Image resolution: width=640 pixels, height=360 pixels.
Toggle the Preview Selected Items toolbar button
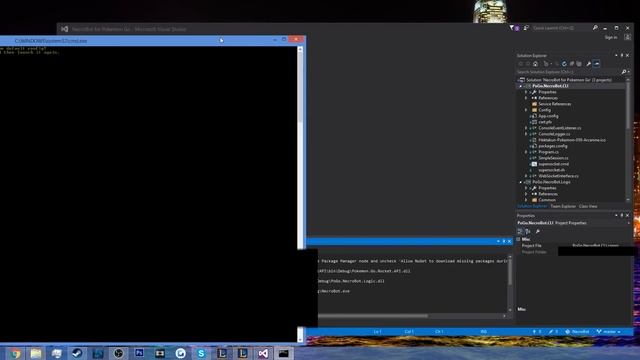(597, 64)
